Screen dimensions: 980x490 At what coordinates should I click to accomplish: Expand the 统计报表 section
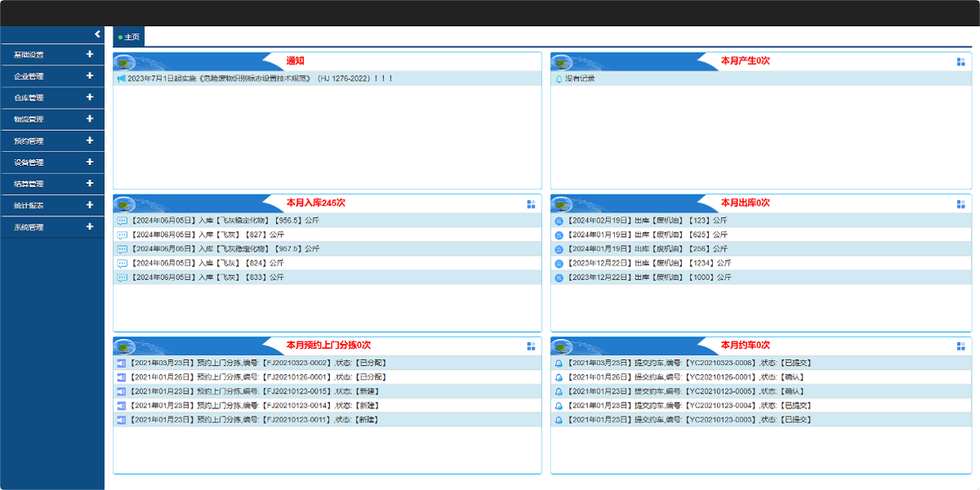(x=90, y=206)
